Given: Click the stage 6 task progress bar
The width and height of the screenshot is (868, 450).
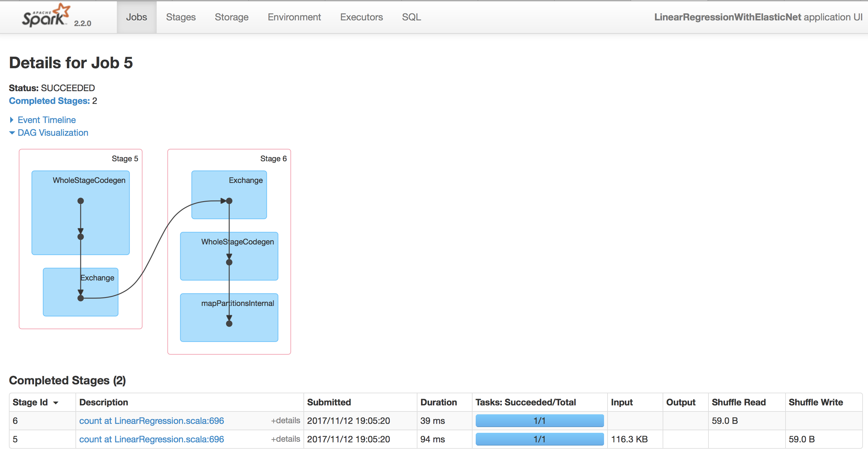Looking at the screenshot, I should pos(539,421).
